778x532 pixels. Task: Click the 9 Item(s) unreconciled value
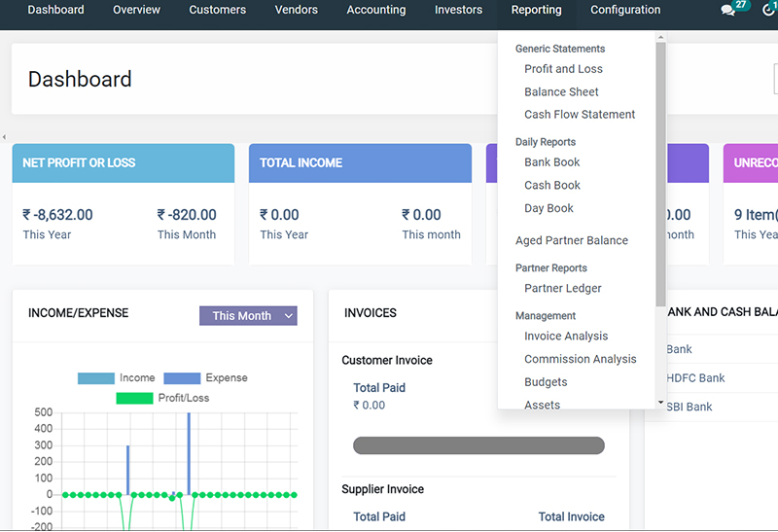coord(756,215)
